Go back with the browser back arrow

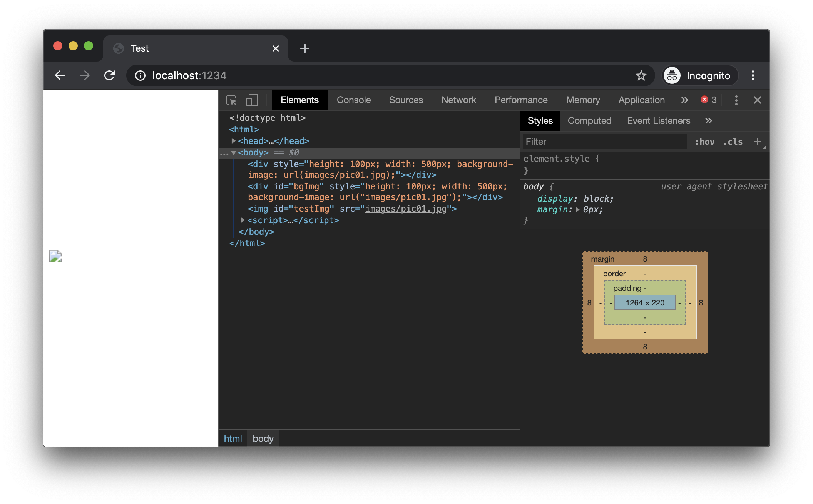[x=60, y=75]
